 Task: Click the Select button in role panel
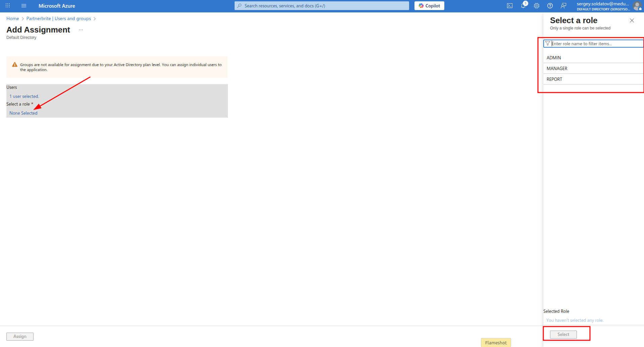[563, 334]
